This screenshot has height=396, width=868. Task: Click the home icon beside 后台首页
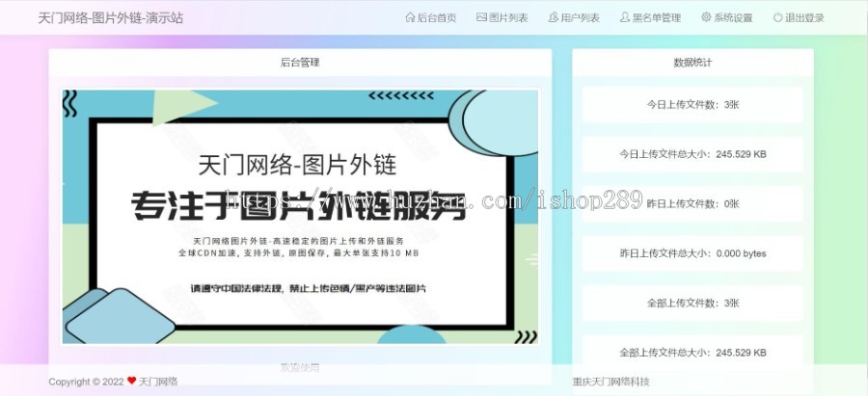point(410,17)
